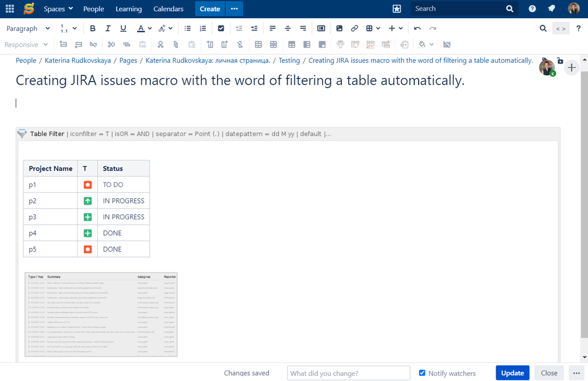Open insert more content plus dropdown
588x381 pixels.
[396, 28]
